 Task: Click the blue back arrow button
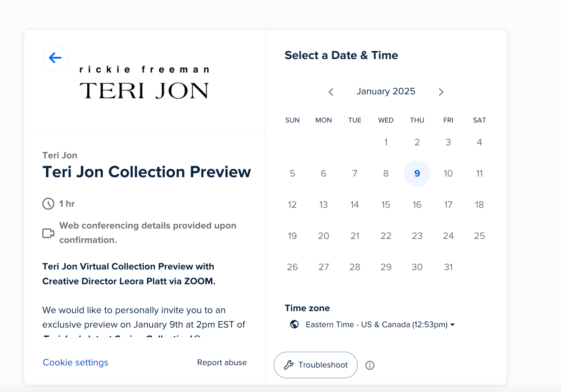55,58
